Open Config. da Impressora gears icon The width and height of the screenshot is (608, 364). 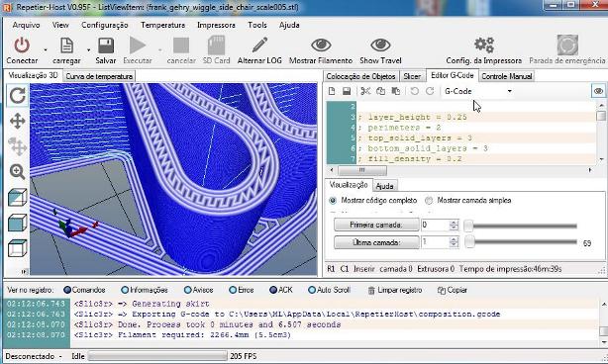(x=484, y=45)
